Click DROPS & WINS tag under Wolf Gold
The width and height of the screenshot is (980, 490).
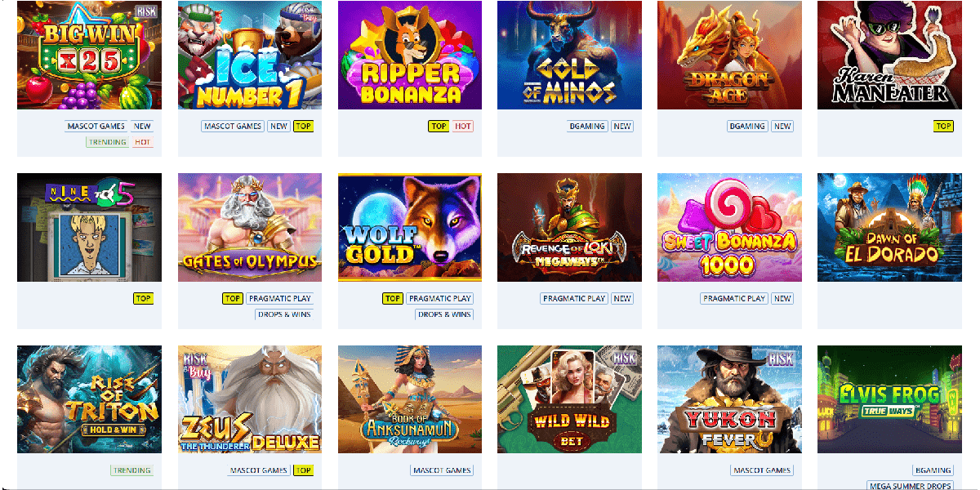(444, 314)
